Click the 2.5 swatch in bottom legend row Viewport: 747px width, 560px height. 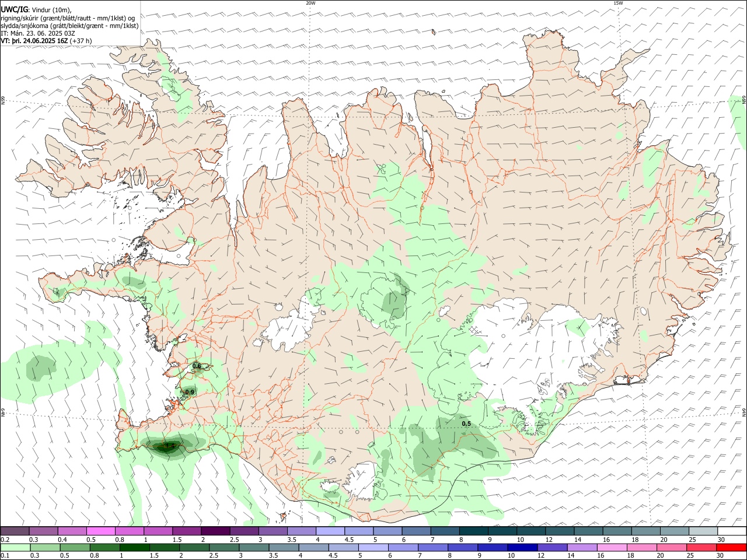tap(224, 547)
